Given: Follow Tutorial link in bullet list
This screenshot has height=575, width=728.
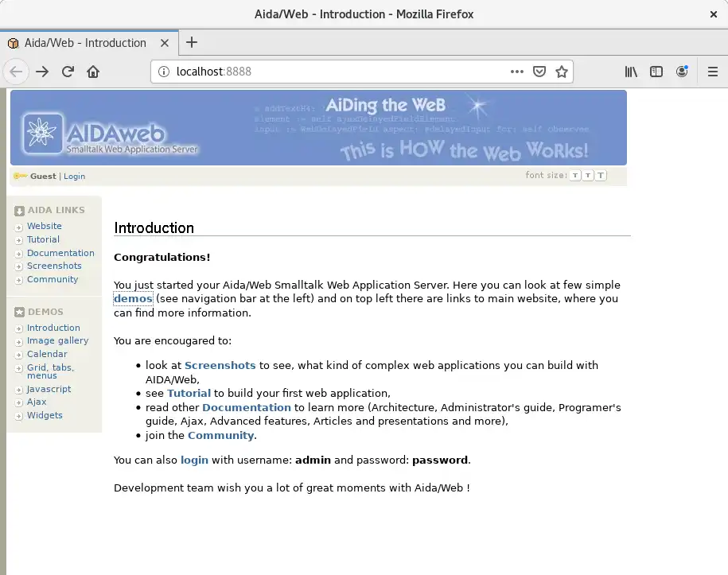Looking at the screenshot, I should tap(189, 394).
